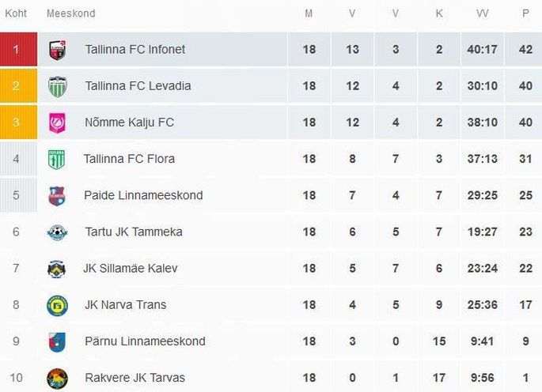This screenshot has height=392, width=542.
Task: Open the Paide Linnameeskond team page
Action: [x=143, y=195]
